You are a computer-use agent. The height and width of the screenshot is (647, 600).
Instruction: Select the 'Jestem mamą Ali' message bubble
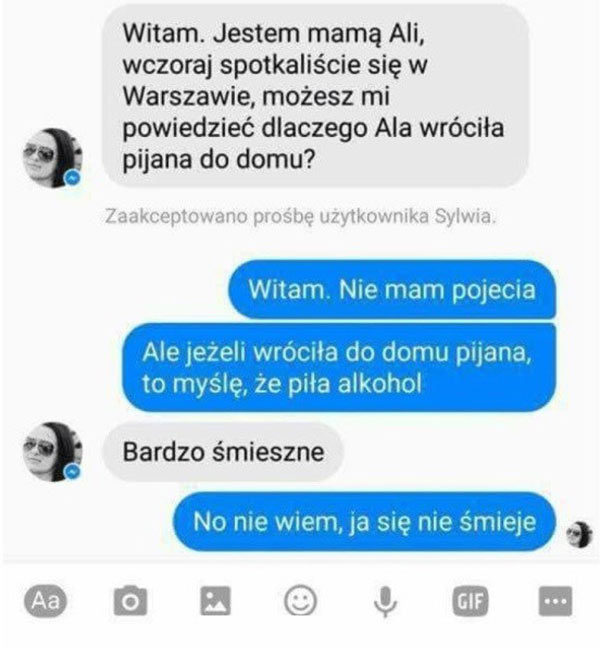pos(316,96)
